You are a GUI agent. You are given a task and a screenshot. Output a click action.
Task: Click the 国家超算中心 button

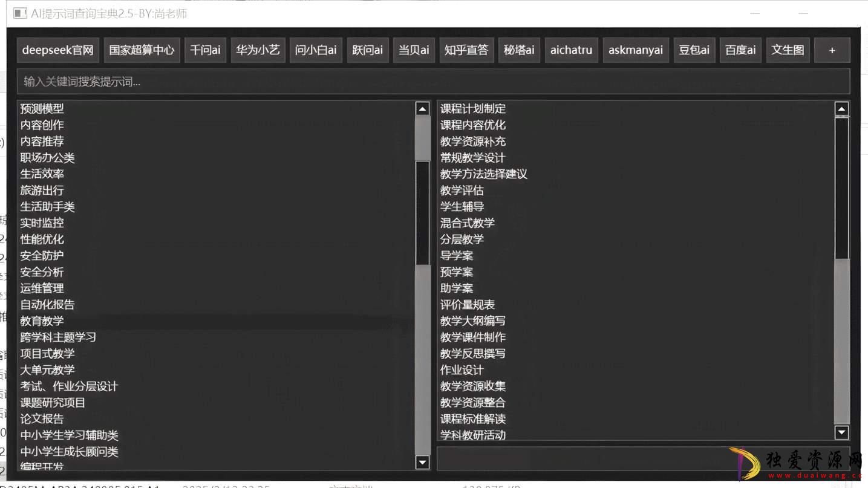pyautogui.click(x=142, y=50)
